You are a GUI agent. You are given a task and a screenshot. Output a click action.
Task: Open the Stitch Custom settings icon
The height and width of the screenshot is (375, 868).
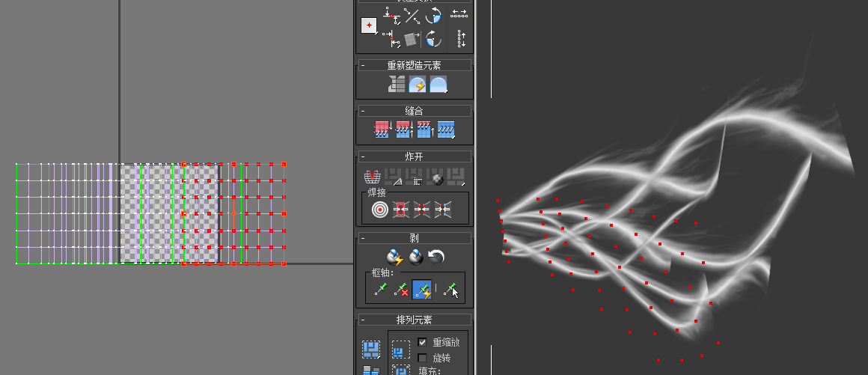446,129
